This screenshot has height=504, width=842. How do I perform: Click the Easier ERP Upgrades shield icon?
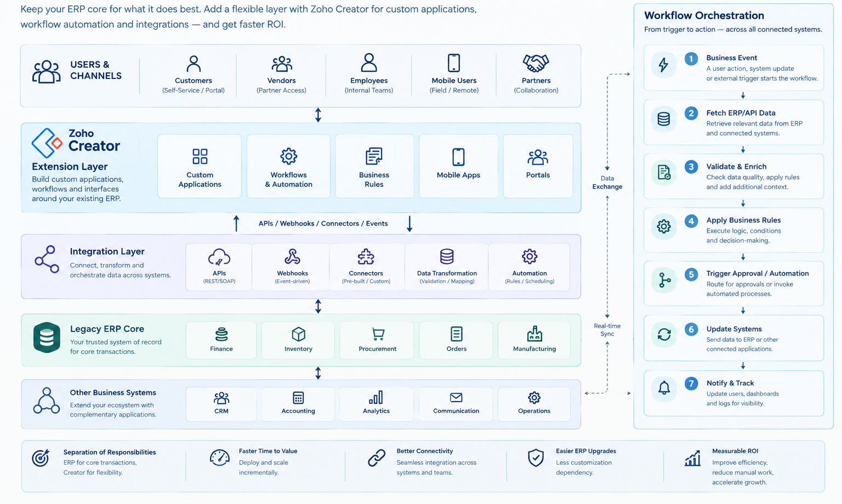click(536, 457)
